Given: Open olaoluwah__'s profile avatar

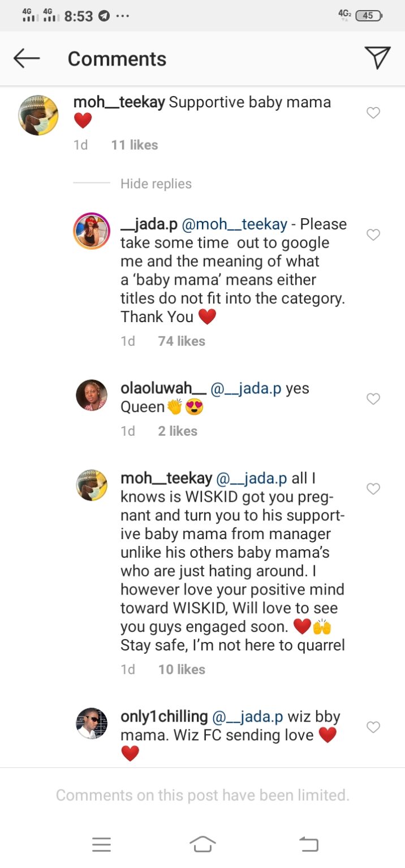Looking at the screenshot, I should 92,395.
